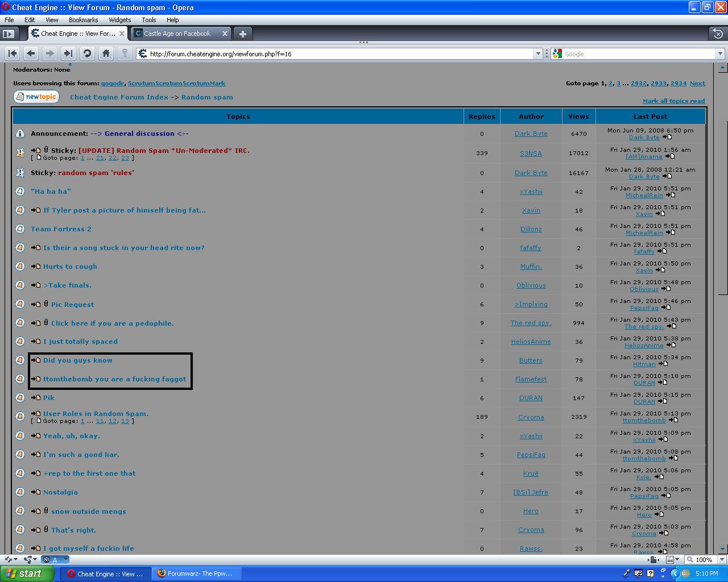The image size is (728, 582).
Task: Click the address bar URL field
Action: pos(340,53)
